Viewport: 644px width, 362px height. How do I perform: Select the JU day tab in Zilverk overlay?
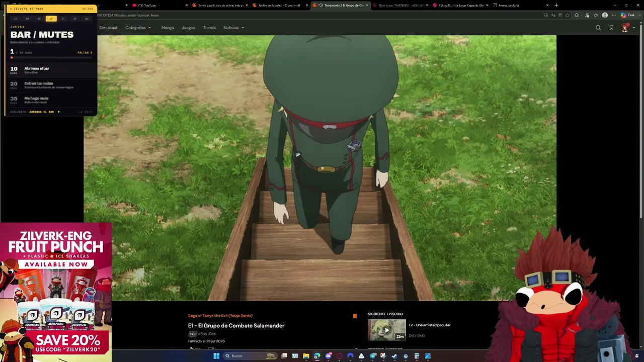pyautogui.click(x=51, y=19)
